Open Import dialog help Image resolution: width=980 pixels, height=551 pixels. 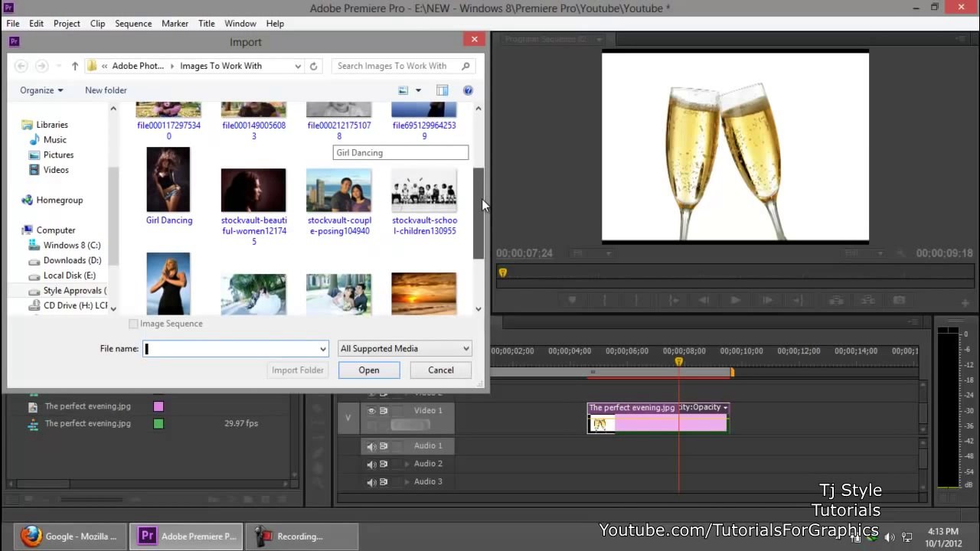[x=468, y=90]
